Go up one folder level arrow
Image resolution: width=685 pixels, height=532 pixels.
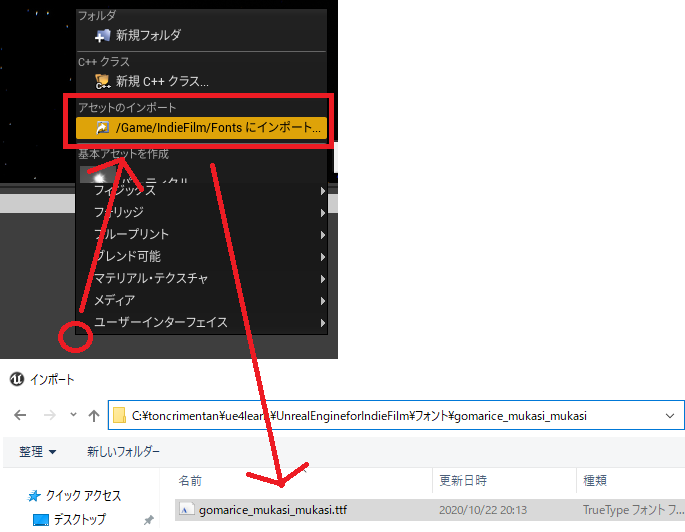coord(93,415)
